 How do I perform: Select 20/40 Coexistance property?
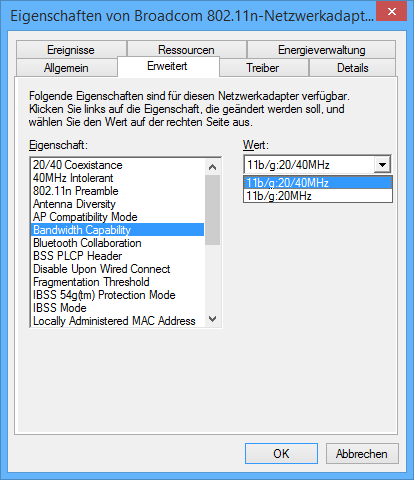coord(117,165)
